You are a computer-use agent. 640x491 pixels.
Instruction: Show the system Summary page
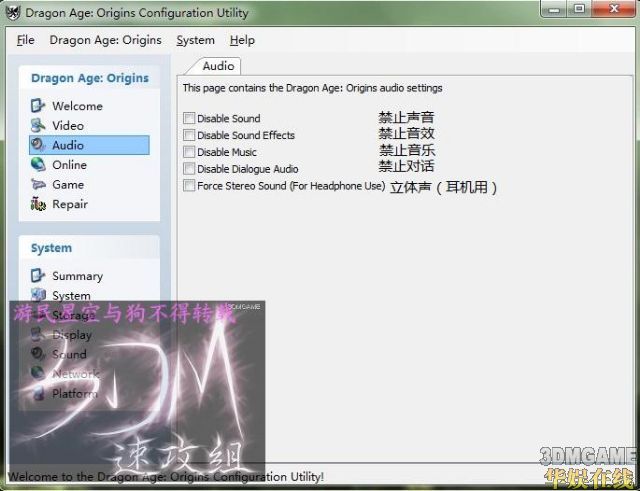tap(77, 276)
